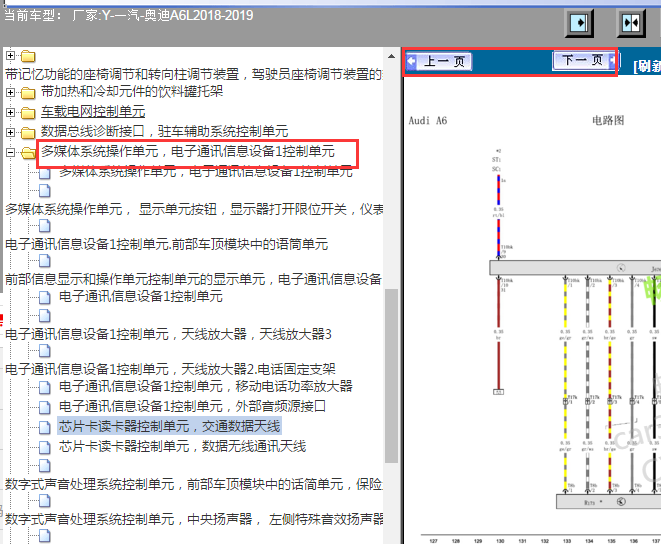Open folder icon of 车载电网控制单元
Viewport: 661px width, 544px height.
(x=28, y=113)
